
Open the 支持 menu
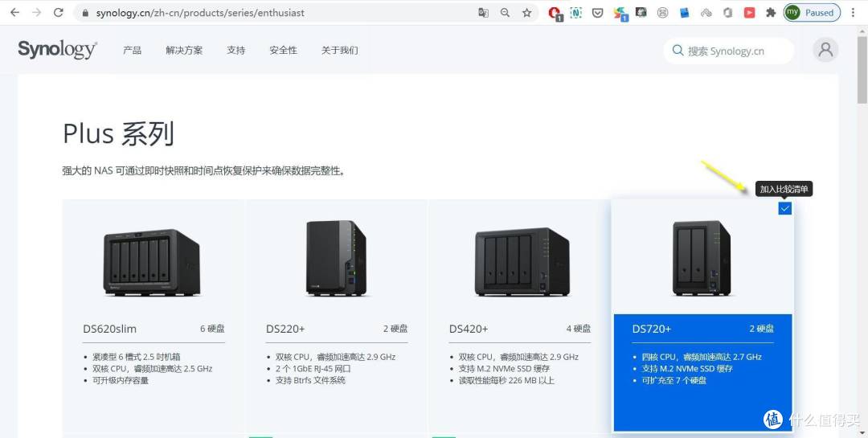(235, 51)
